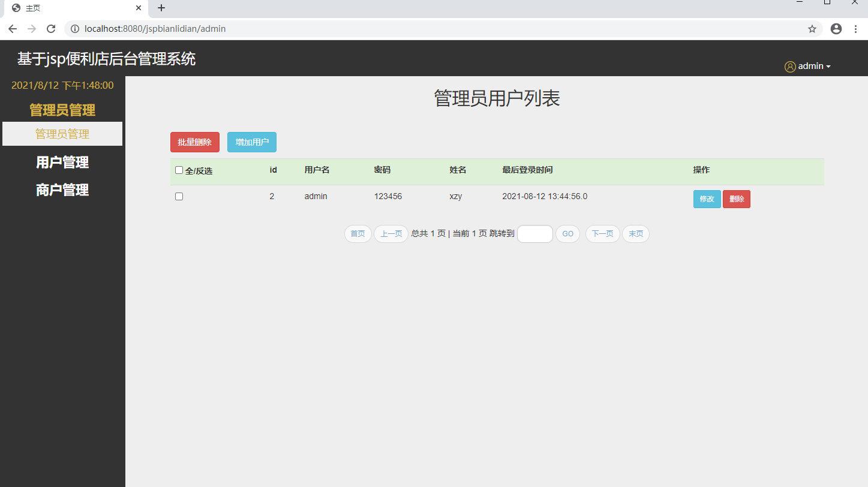The width and height of the screenshot is (868, 487).
Task: Open Chrome profile avatar icon
Action: [836, 29]
